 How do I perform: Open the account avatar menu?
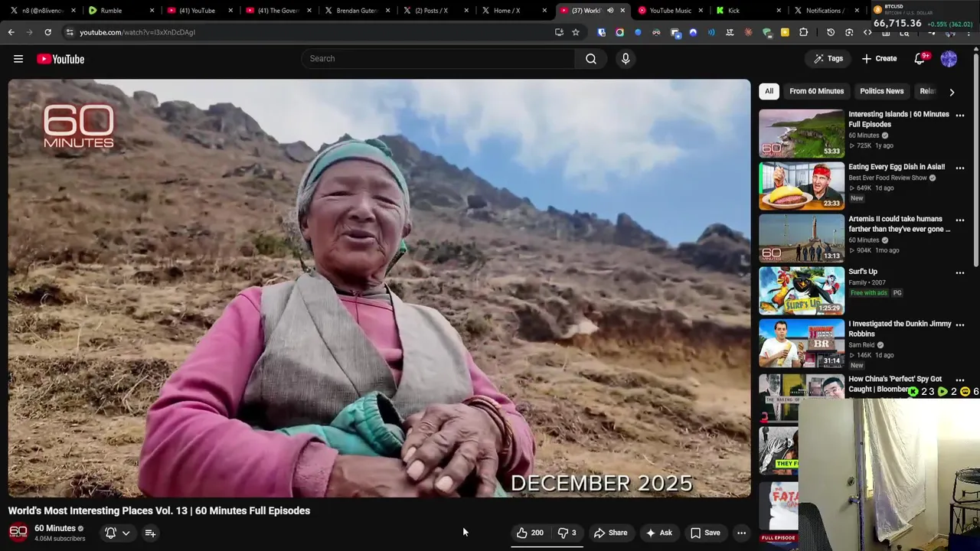pyautogui.click(x=949, y=59)
